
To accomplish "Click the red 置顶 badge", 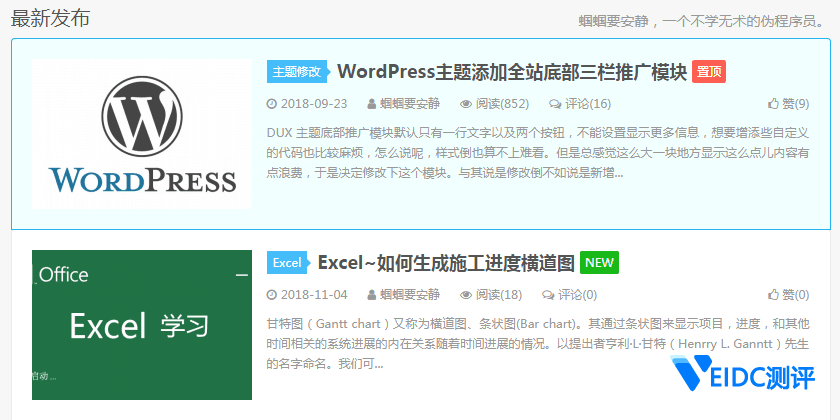I will click(708, 71).
